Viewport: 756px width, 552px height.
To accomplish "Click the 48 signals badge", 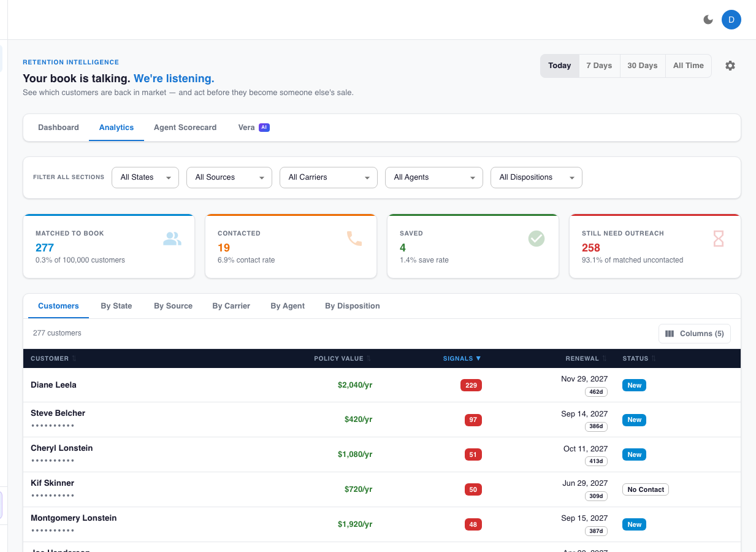I will (x=473, y=525).
